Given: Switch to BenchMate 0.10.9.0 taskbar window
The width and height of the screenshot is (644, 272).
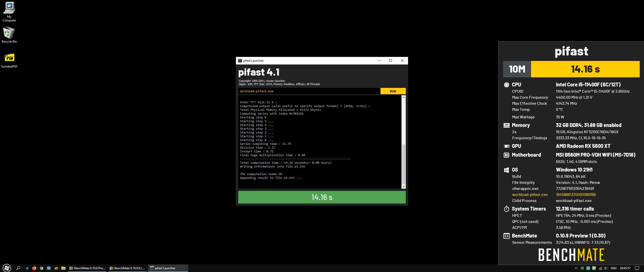Looking at the screenshot, I should tap(127, 268).
